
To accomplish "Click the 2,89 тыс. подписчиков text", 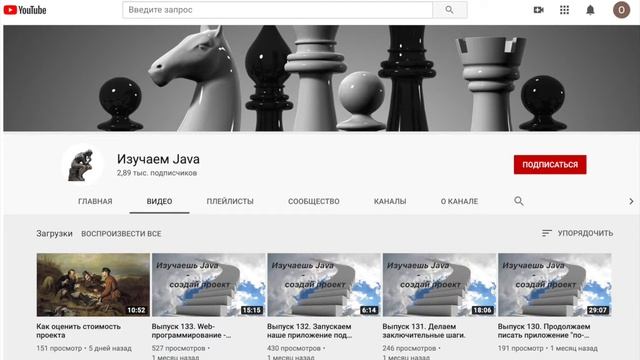I will tap(157, 173).
